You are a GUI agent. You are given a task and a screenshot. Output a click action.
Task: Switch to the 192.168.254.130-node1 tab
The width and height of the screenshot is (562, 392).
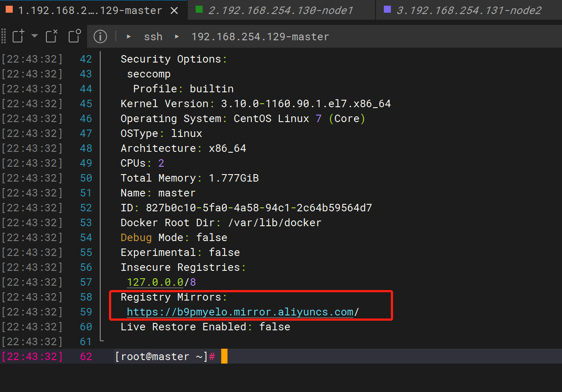coord(281,10)
